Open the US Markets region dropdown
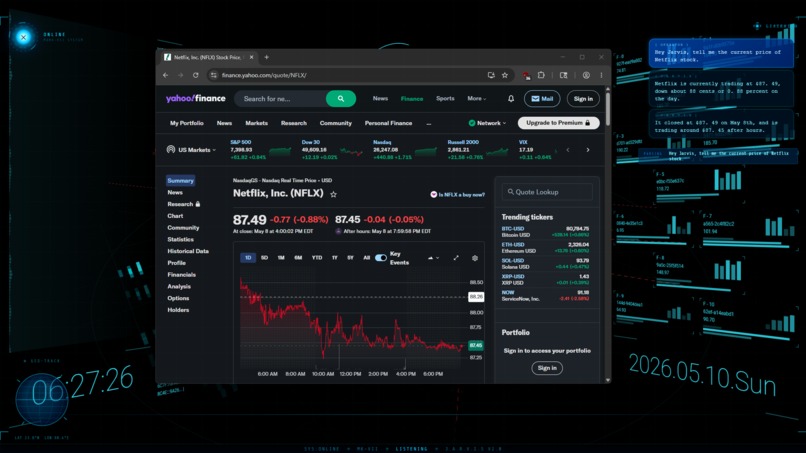Image resolution: width=806 pixels, height=453 pixels. 191,150
